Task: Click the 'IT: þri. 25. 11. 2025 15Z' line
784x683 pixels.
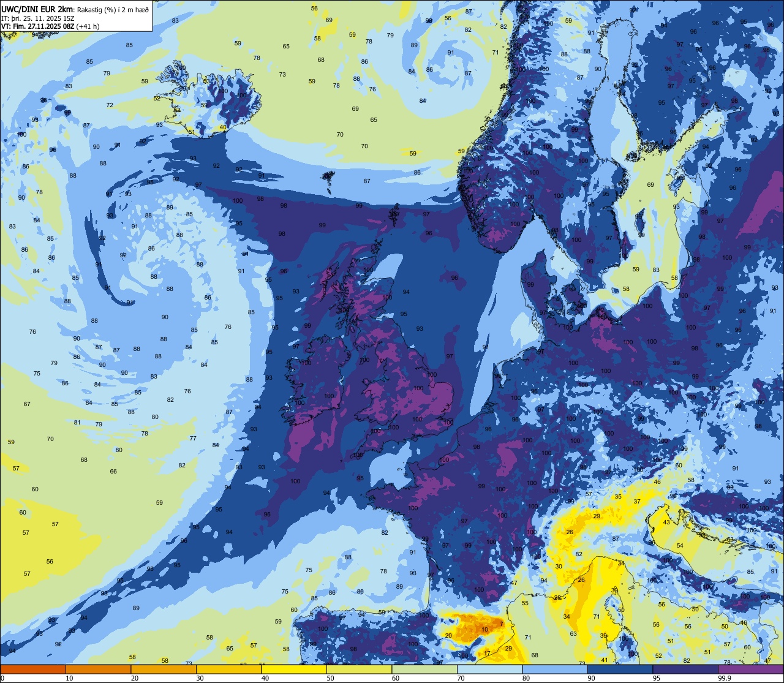Action: pos(38,18)
